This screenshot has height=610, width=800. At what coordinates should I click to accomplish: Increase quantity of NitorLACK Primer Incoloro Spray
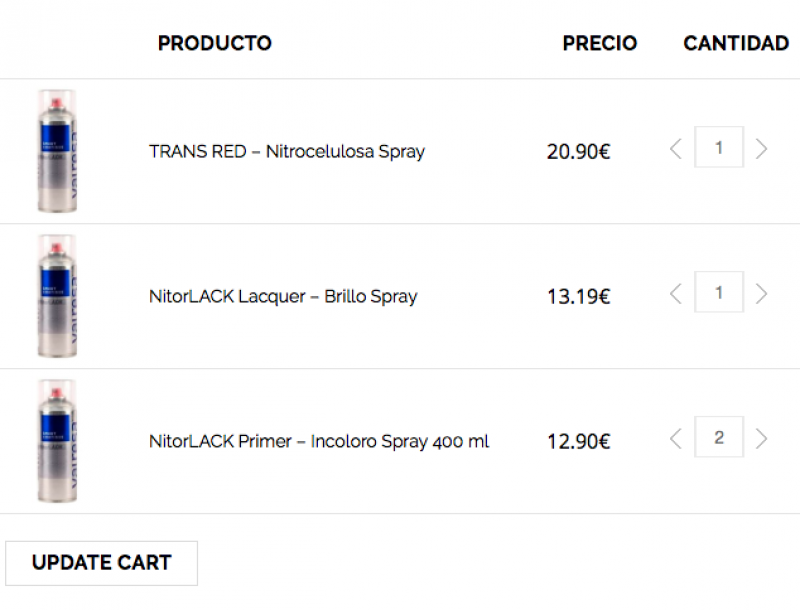click(762, 438)
